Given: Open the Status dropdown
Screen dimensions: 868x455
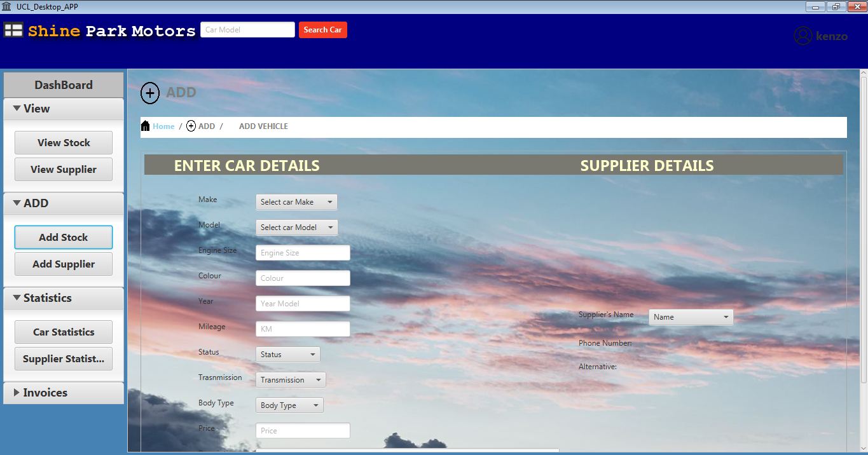Looking at the screenshot, I should pos(287,354).
